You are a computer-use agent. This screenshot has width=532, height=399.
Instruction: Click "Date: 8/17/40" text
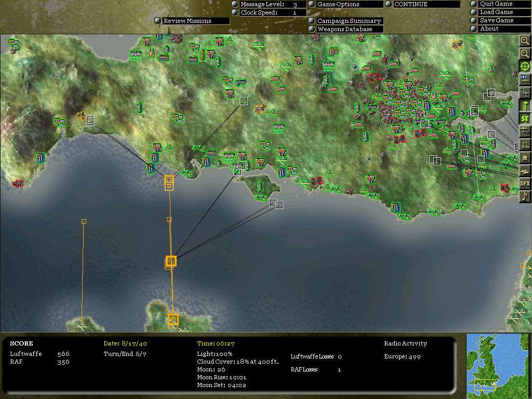click(x=125, y=343)
